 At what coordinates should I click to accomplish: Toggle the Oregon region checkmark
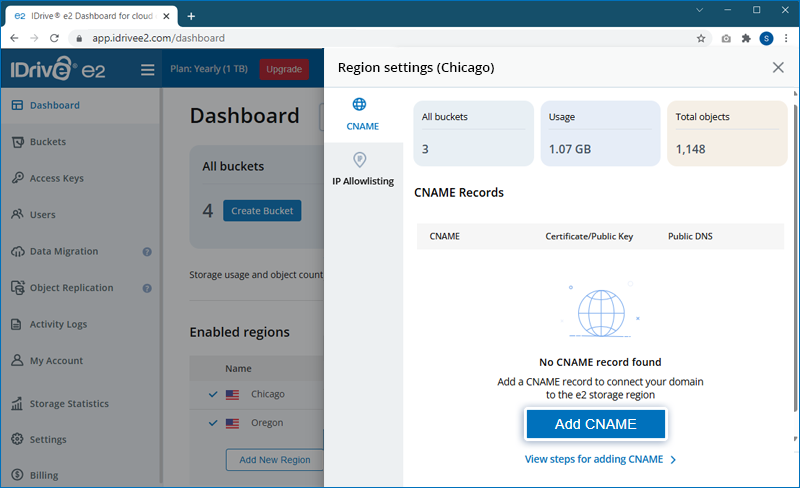pos(212,423)
